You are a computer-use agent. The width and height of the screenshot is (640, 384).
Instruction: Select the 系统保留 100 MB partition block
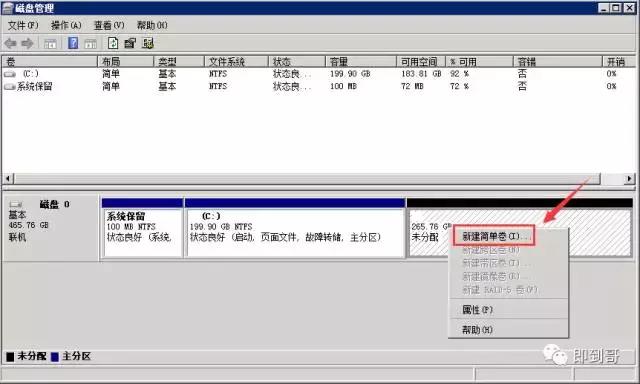tap(142, 228)
